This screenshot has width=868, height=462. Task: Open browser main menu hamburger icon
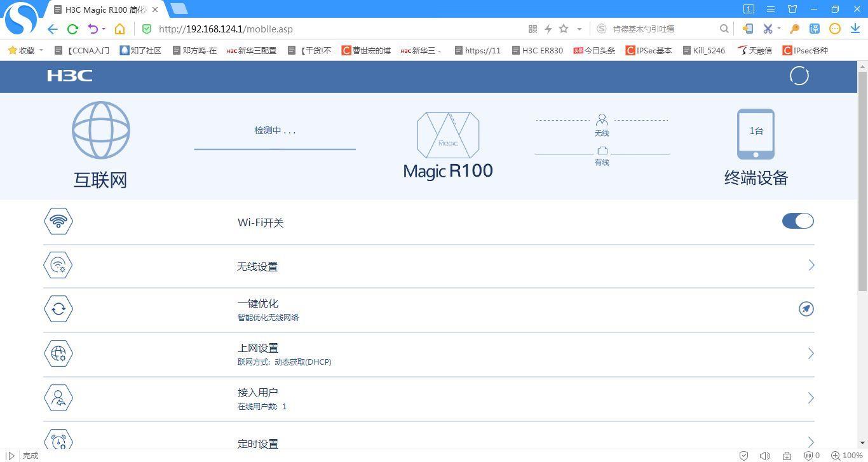[x=771, y=9]
